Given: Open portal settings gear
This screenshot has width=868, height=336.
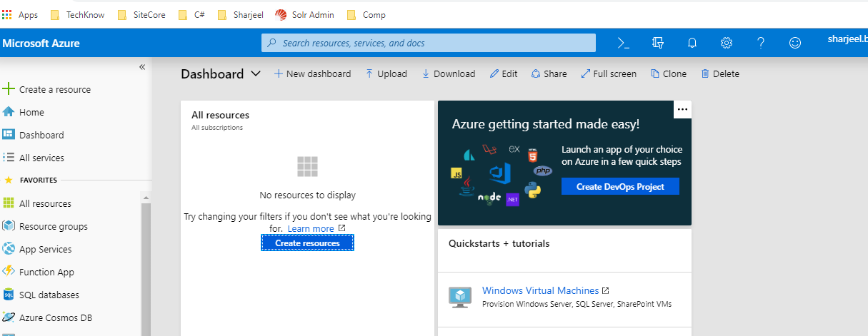Looking at the screenshot, I should click(x=727, y=43).
